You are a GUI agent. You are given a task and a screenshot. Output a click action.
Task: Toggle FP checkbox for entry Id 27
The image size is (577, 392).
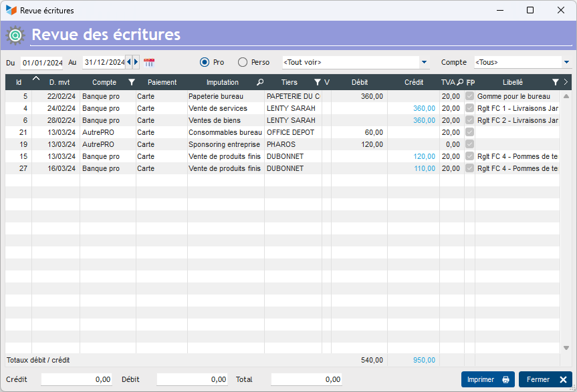469,168
